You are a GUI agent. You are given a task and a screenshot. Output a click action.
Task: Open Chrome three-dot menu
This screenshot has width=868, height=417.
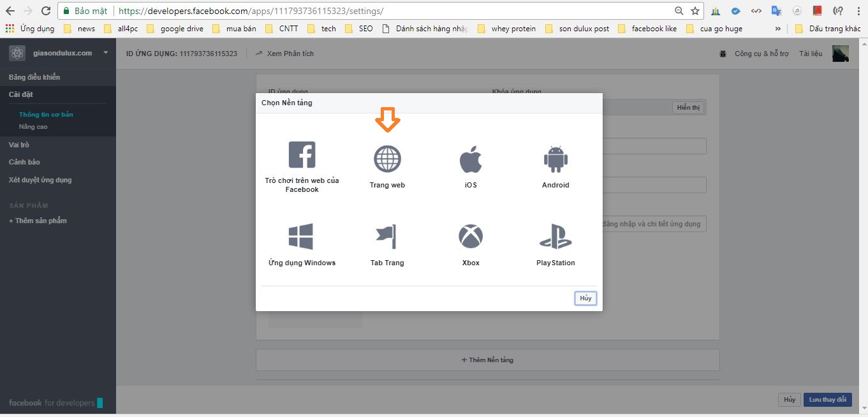pyautogui.click(x=858, y=11)
